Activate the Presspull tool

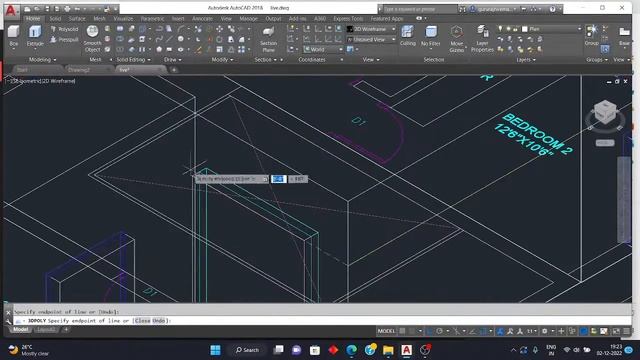point(64,40)
